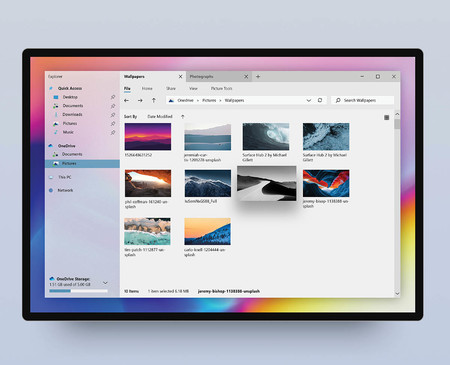Switch to the Photographs tab

point(219,77)
